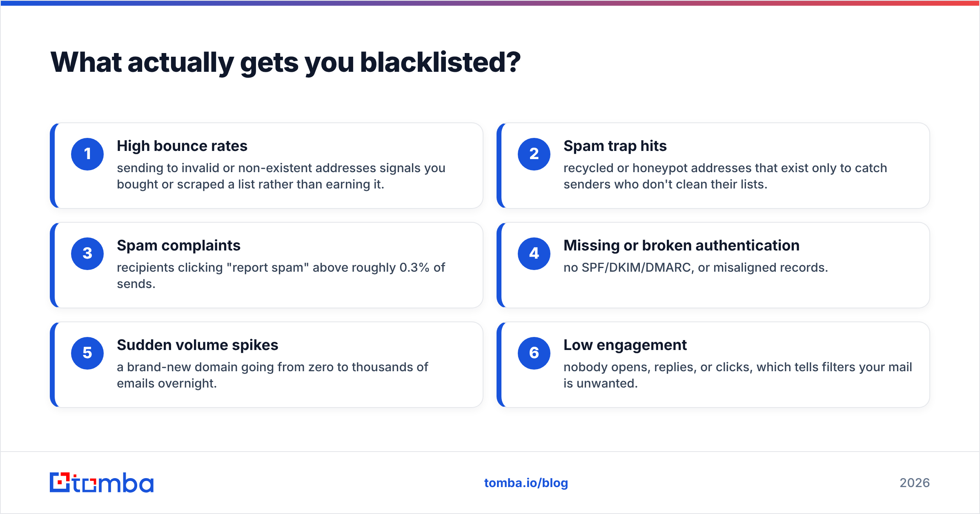Select the 'Low engagement' heading
Viewport: 980px width, 514px height.
(625, 345)
